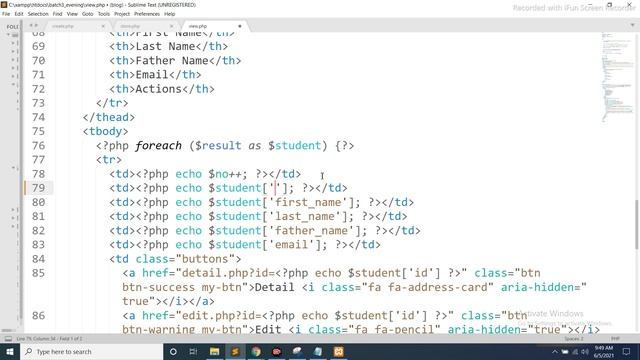This screenshot has height=360, width=640.
Task: Click the Line 79, Column 34 status text
Action: [x=49, y=339]
